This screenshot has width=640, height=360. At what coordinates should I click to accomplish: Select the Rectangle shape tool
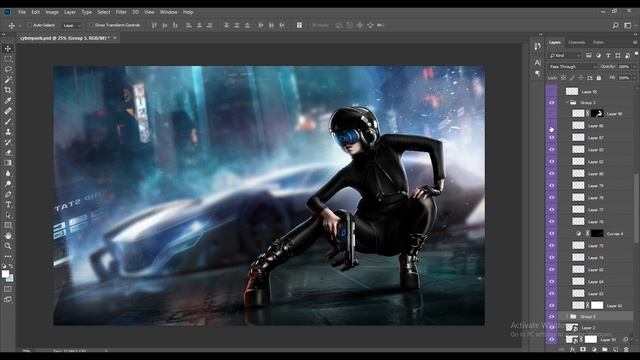tap(8, 225)
